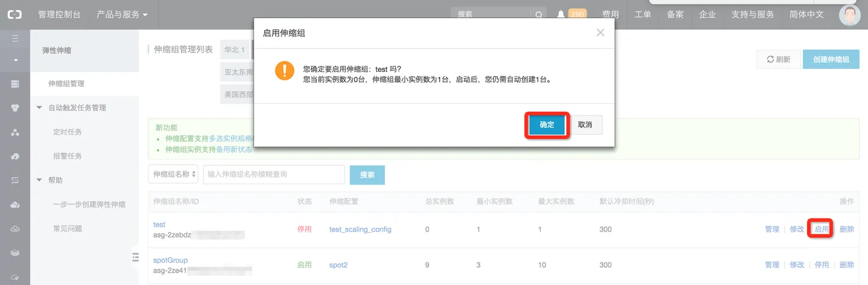Click green 启用 status of spotGroup
Image resolution: width=868 pixels, height=285 pixels.
304,265
